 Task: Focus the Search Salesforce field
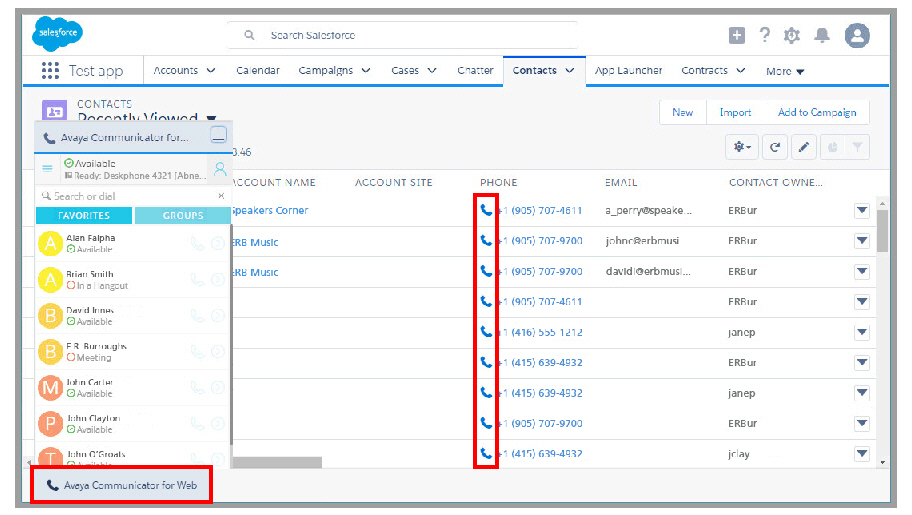[402, 35]
